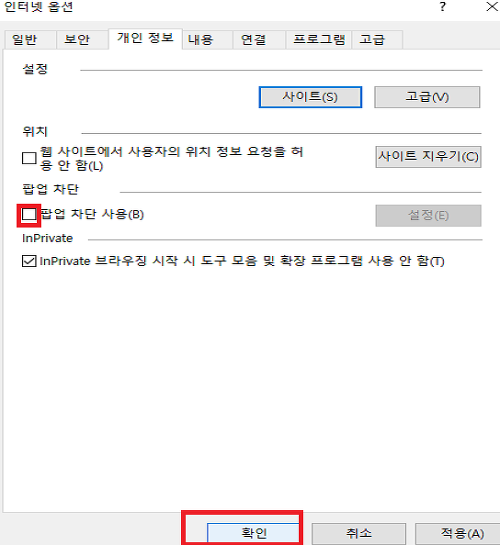Toggle the 팝업 차단 사용(B) checkbox
This screenshot has height=545, width=500.
click(x=29, y=214)
